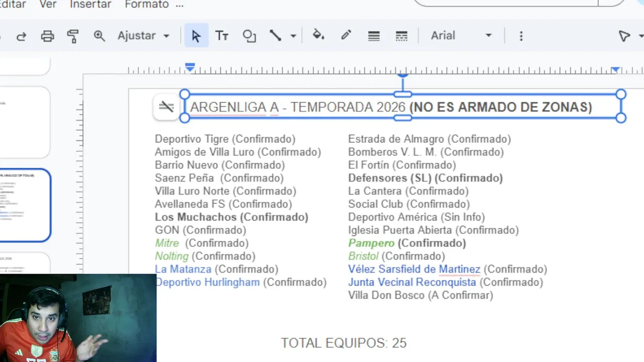Click the autofit text icon beside the title

[167, 107]
